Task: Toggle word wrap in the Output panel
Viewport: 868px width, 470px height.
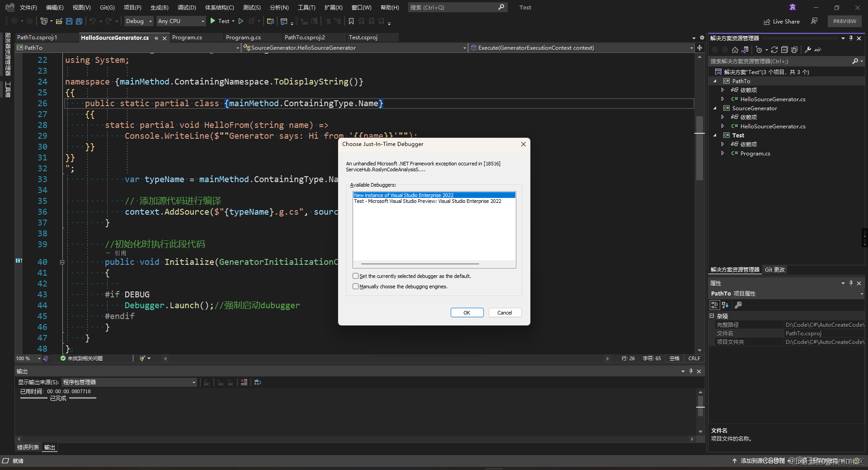Action: [x=258, y=382]
